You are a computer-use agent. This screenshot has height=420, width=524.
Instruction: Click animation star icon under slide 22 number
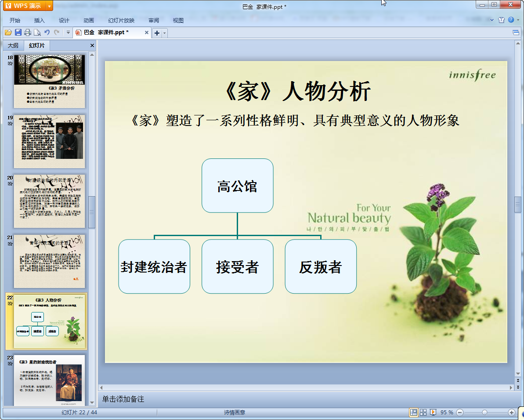click(x=10, y=304)
